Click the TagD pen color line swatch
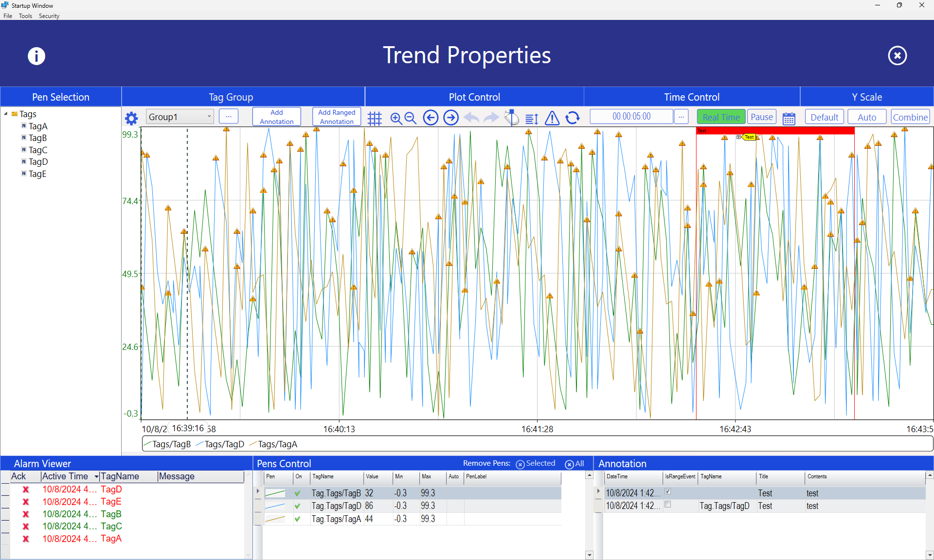 (275, 507)
